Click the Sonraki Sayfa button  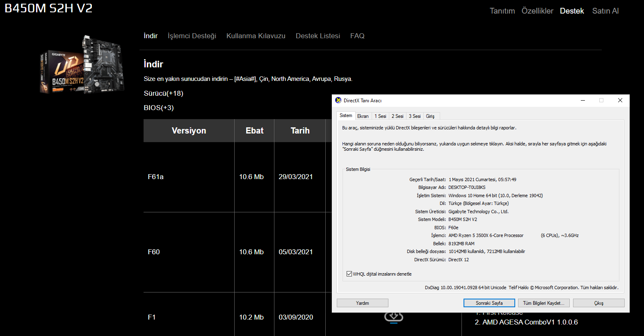tap(489, 303)
